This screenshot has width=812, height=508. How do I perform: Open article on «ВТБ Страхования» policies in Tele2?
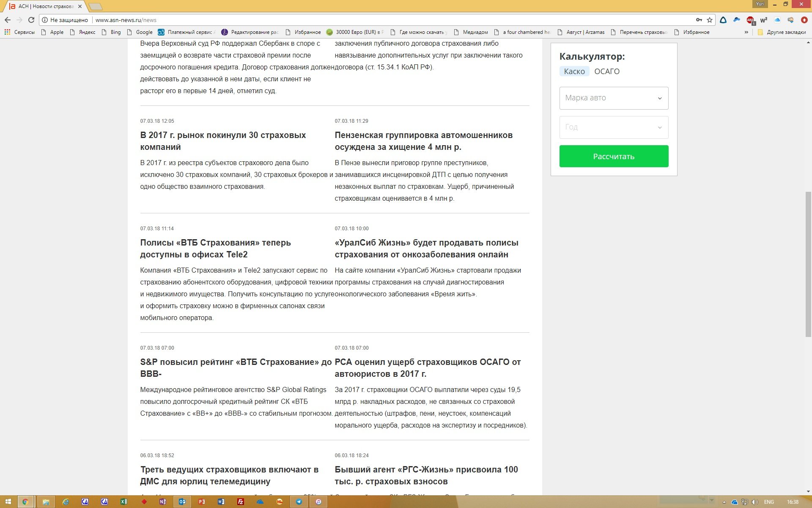(x=215, y=248)
